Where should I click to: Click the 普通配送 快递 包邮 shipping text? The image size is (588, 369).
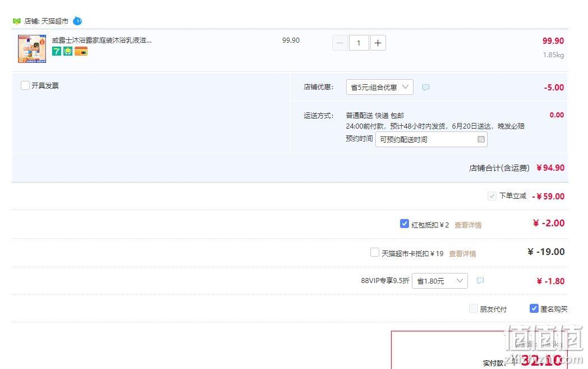(375, 116)
